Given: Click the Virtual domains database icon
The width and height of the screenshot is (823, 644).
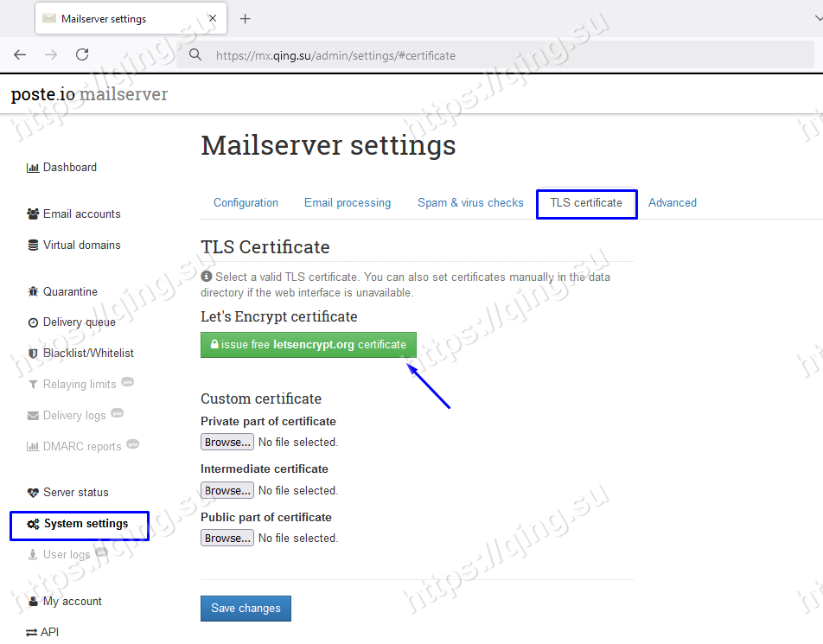Looking at the screenshot, I should 33,245.
